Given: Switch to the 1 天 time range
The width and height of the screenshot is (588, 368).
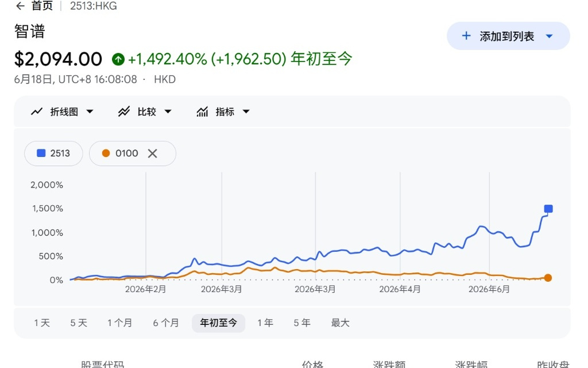Looking at the screenshot, I should click(x=42, y=323).
